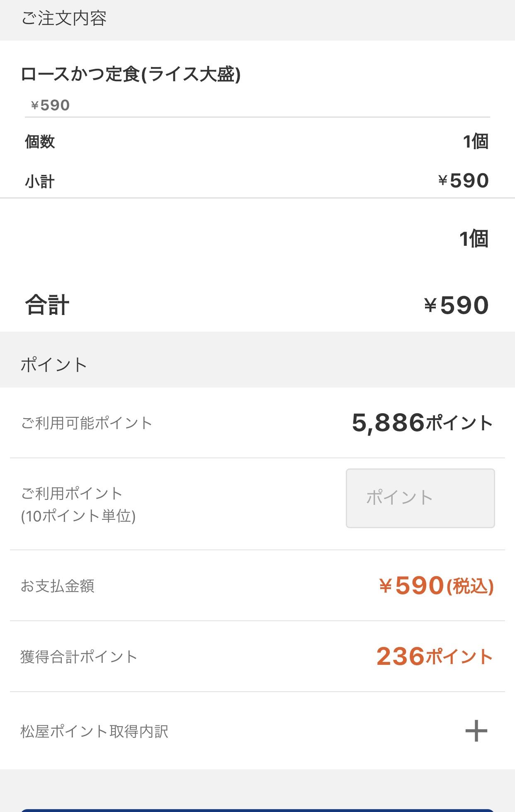Click the ¥590 amount in the 小計 row
Viewport: 515px width, 812px height.
463,181
